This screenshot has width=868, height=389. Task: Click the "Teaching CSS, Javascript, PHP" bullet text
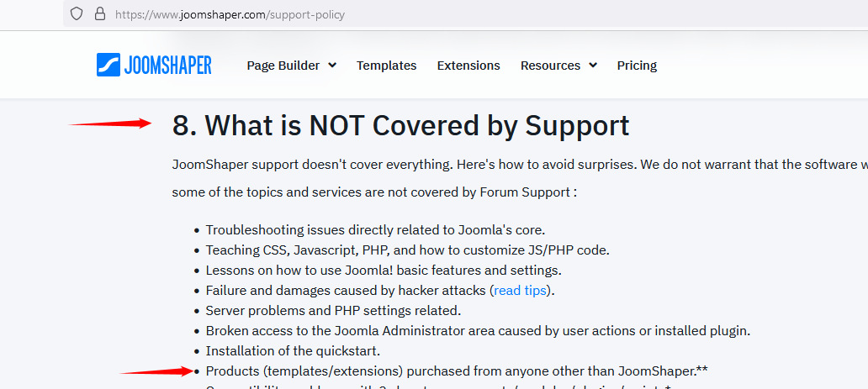click(x=407, y=250)
